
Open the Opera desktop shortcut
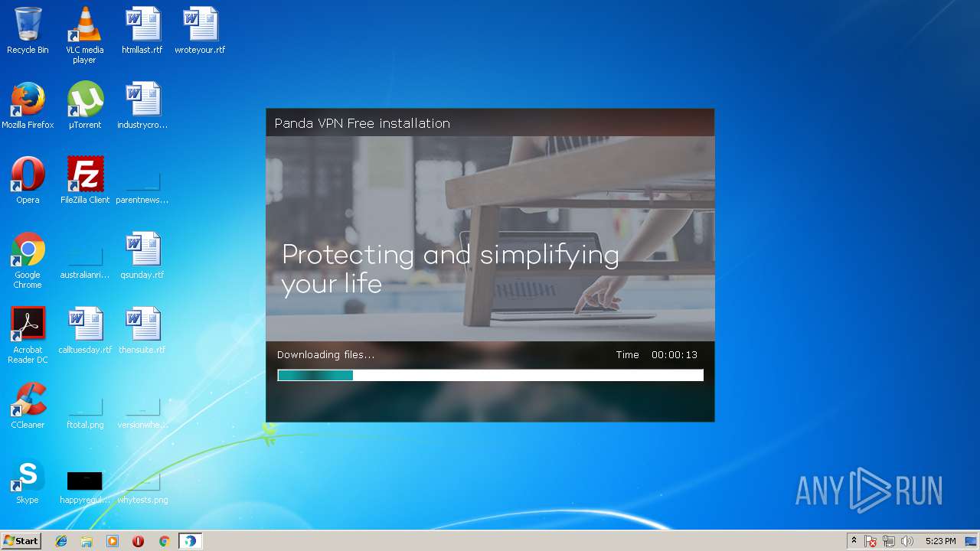point(28,181)
